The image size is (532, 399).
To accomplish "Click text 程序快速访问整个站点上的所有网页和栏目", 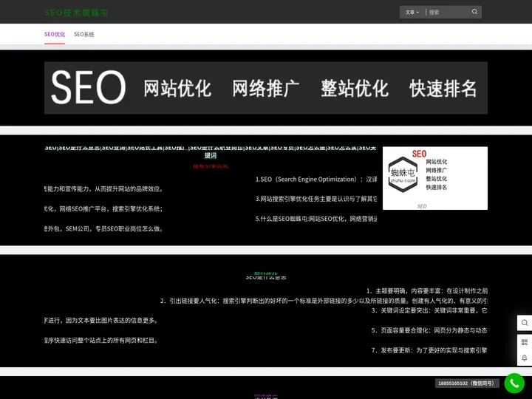I will coord(101,341).
